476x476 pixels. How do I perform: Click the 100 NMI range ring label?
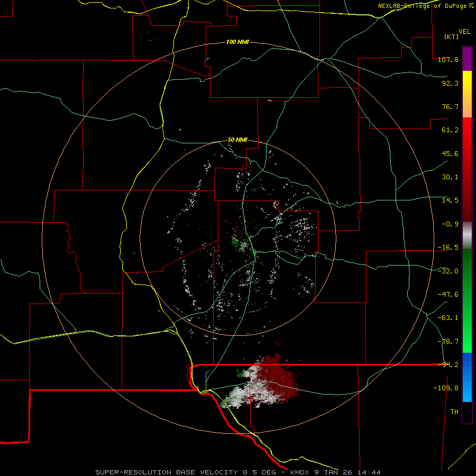click(237, 42)
